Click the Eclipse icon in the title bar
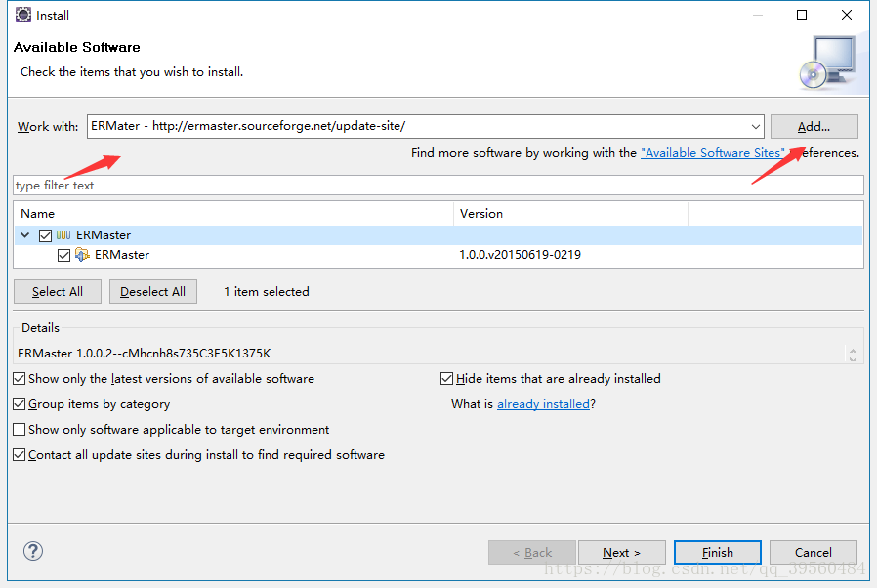Image resolution: width=877 pixels, height=588 pixels. [x=22, y=15]
